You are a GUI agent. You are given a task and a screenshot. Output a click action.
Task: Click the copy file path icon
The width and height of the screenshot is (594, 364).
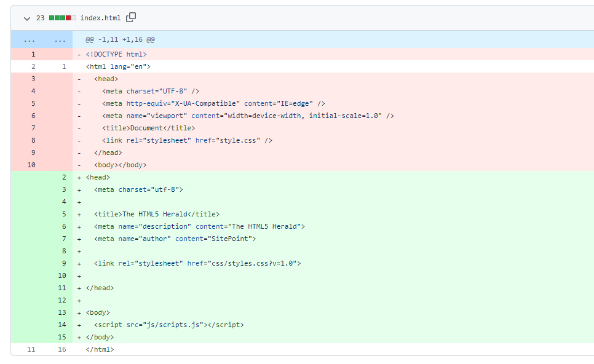coord(130,18)
